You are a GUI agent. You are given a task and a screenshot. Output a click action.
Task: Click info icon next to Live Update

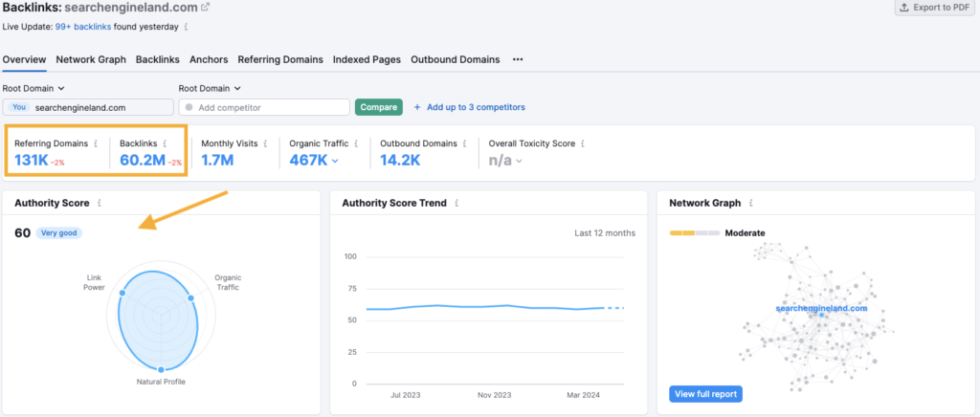click(x=187, y=28)
